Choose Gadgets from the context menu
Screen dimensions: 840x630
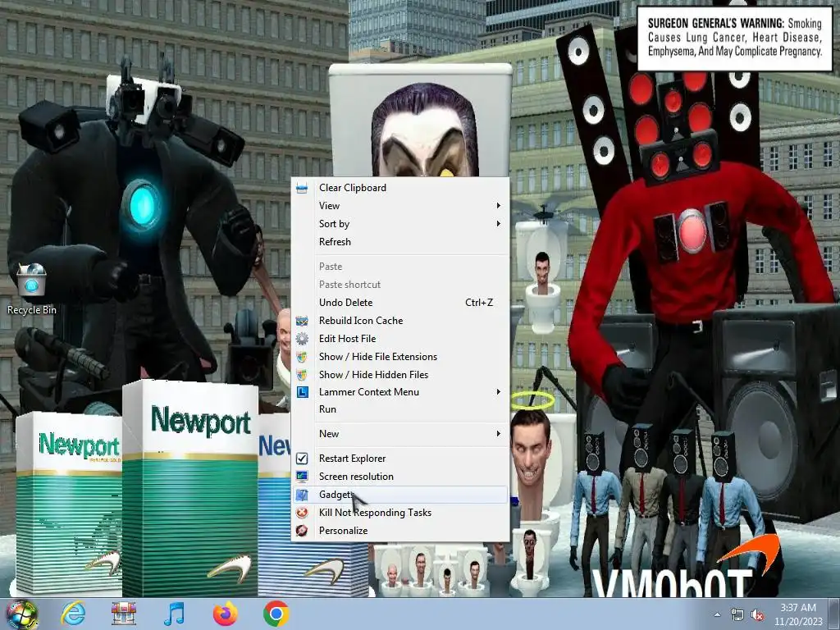400,495
